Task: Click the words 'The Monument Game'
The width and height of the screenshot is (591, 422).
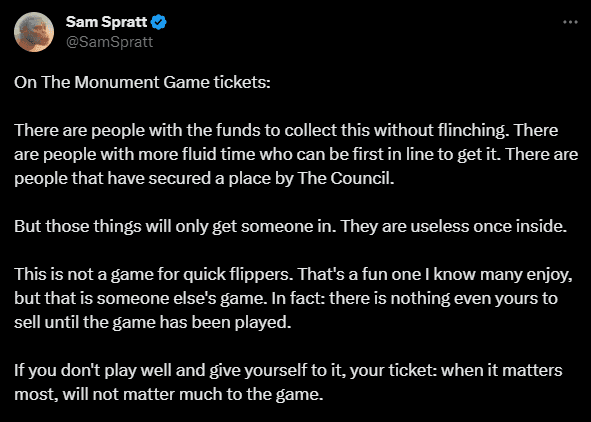Action: pyautogui.click(x=125, y=82)
